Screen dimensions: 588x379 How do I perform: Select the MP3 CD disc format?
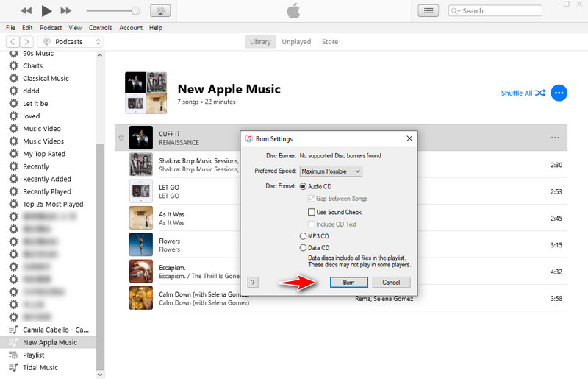[303, 236]
